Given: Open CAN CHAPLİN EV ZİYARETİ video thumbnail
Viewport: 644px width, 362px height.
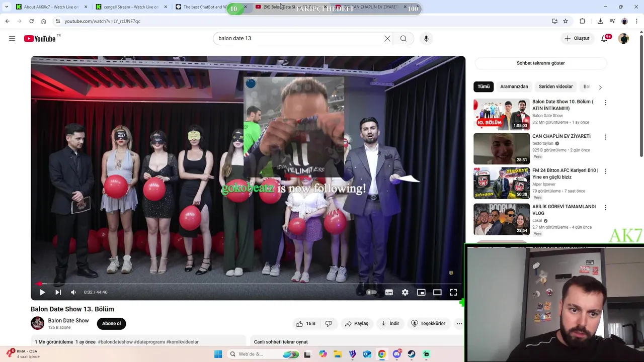Looking at the screenshot, I should pyautogui.click(x=502, y=149).
